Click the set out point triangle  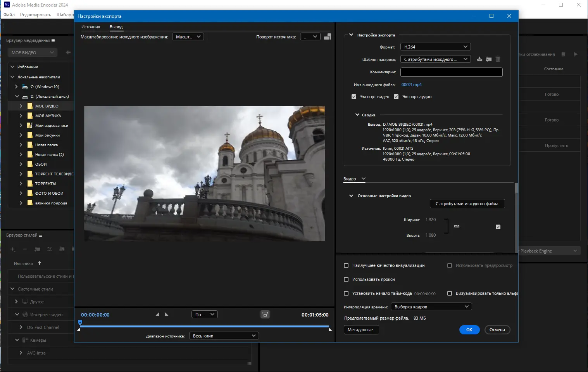click(x=167, y=314)
